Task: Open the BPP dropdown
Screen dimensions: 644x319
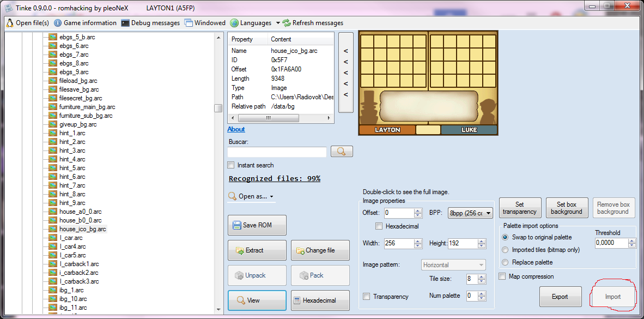Action: point(470,213)
